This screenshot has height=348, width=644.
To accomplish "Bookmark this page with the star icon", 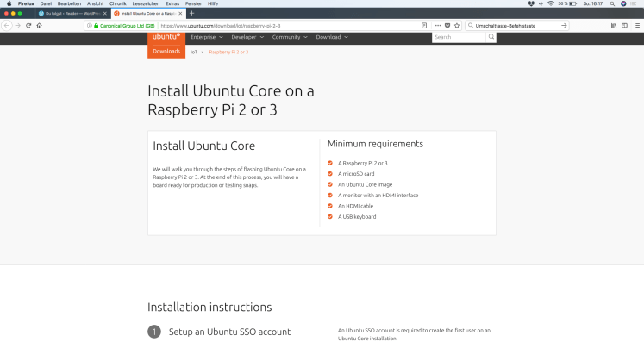I will point(457,26).
